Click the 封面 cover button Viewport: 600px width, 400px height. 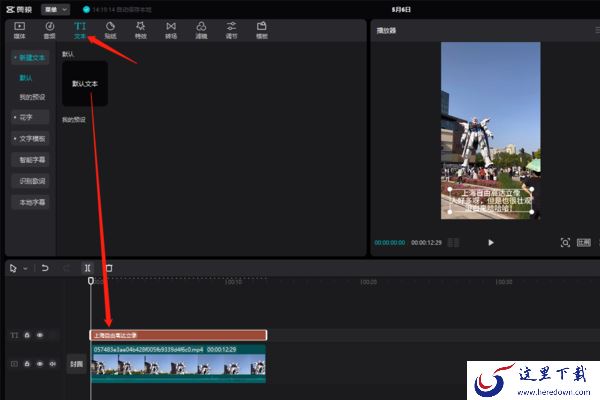77,364
